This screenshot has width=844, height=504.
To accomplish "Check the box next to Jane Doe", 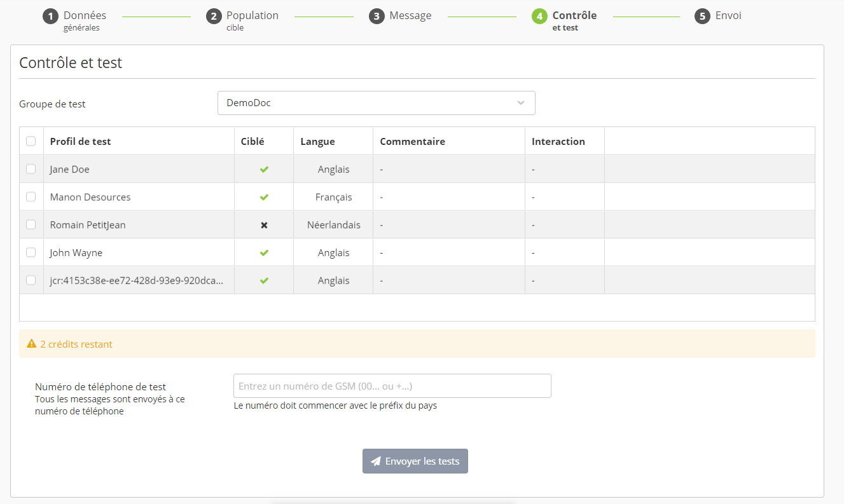I will [x=31, y=169].
